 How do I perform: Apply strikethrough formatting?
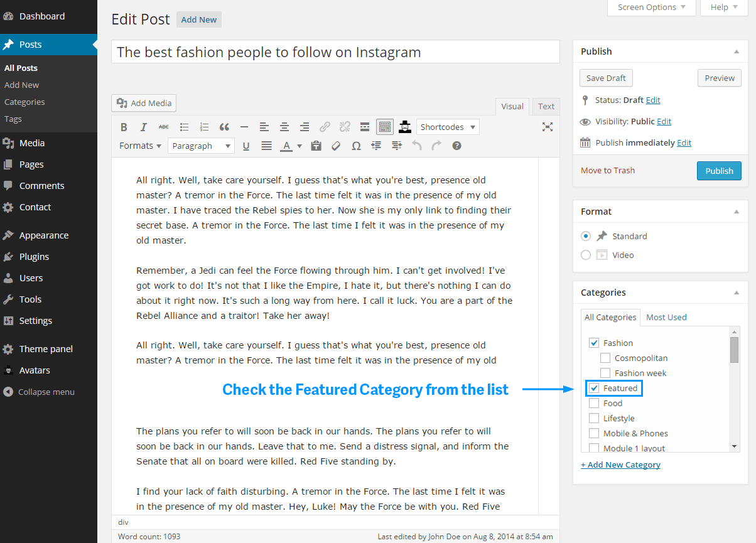[163, 127]
